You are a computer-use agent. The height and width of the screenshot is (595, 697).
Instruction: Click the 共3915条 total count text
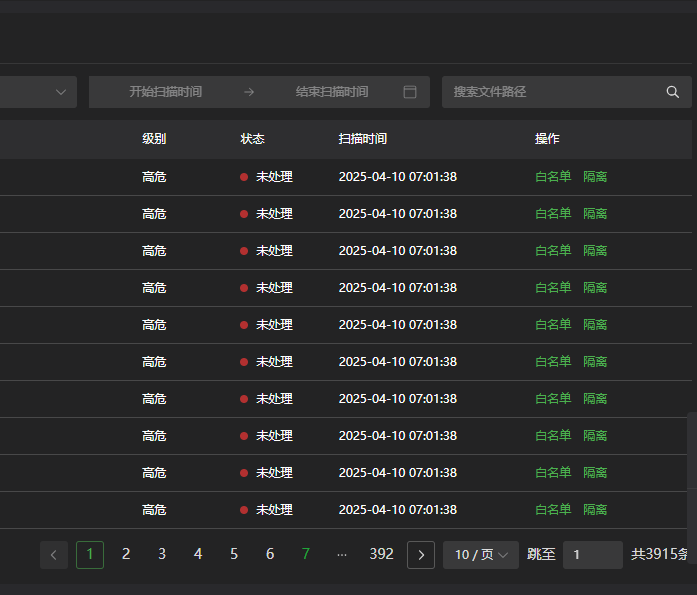(x=659, y=554)
